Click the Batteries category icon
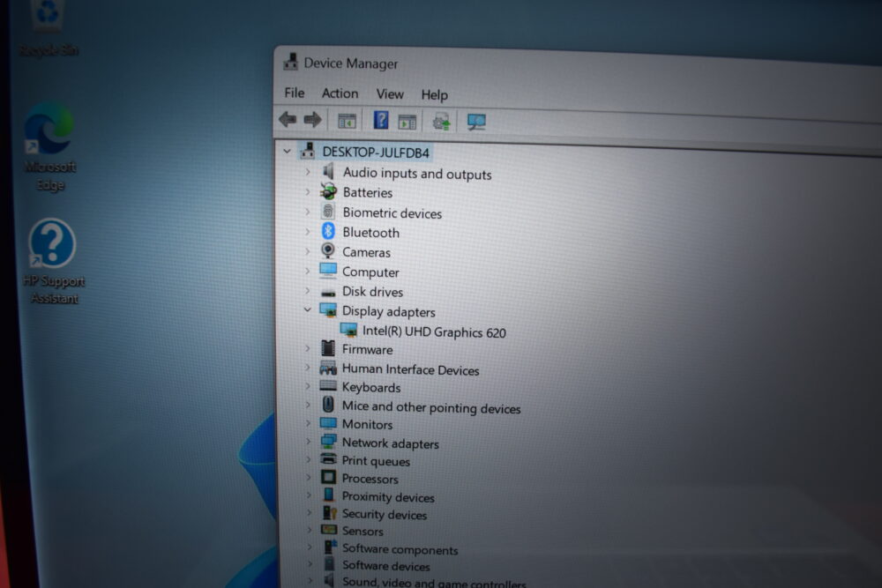This screenshot has width=882, height=588. (328, 191)
